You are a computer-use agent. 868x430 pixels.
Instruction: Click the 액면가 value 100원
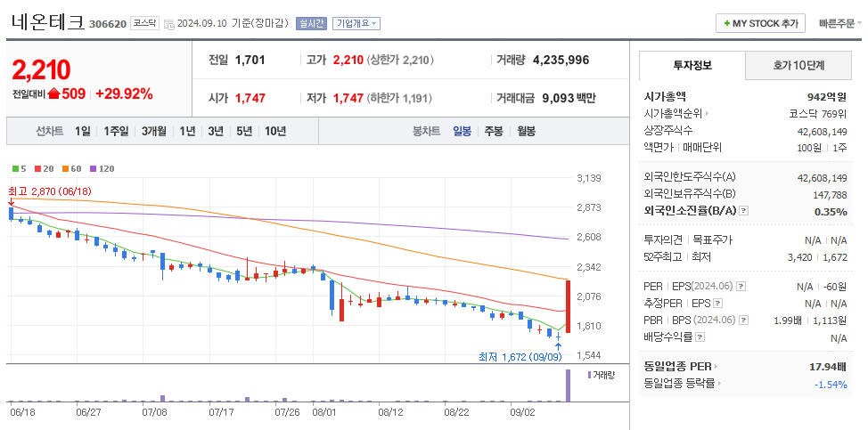[x=810, y=148]
